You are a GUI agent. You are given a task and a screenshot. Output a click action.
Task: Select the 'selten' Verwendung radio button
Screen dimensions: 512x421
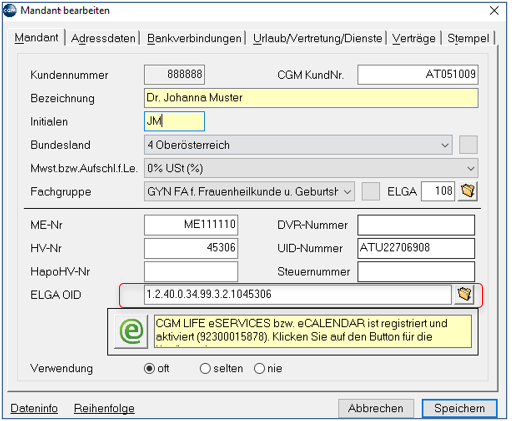pyautogui.click(x=205, y=368)
